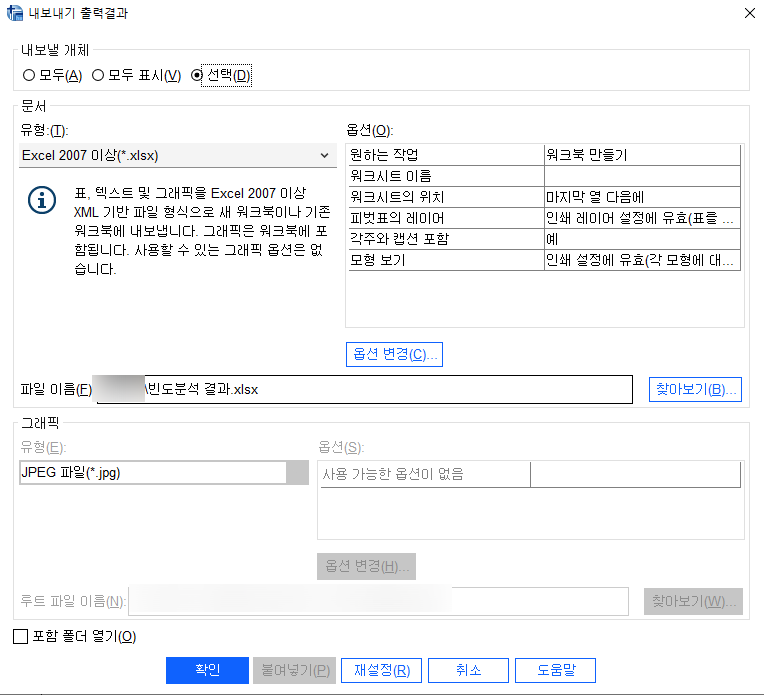The width and height of the screenshot is (764, 695).
Task: Confirm the export with 확인 button
Action: click(208, 670)
